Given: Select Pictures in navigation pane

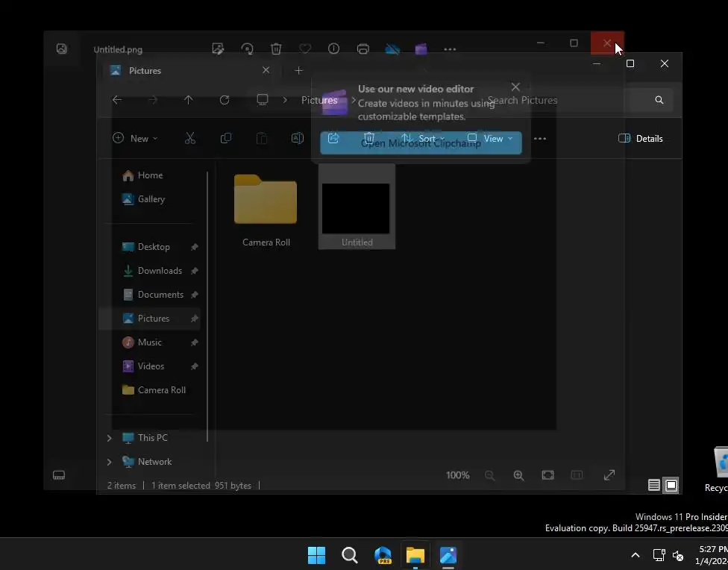Looking at the screenshot, I should (149, 319).
